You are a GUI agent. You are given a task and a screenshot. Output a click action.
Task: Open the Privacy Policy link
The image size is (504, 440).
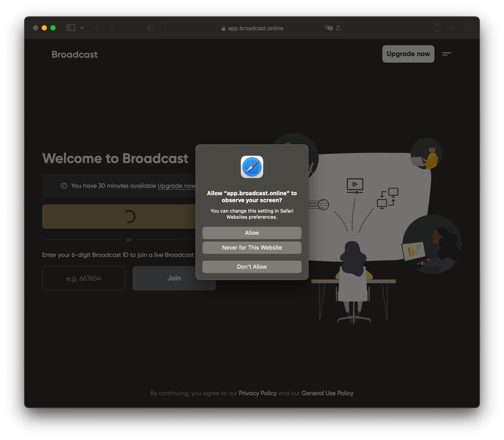pyautogui.click(x=258, y=393)
